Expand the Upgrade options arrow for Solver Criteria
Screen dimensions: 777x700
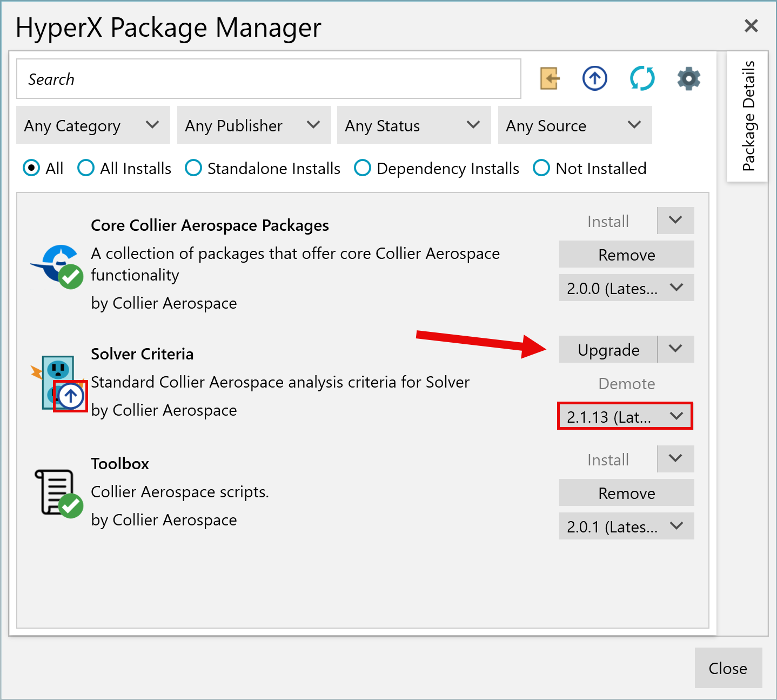coord(675,349)
